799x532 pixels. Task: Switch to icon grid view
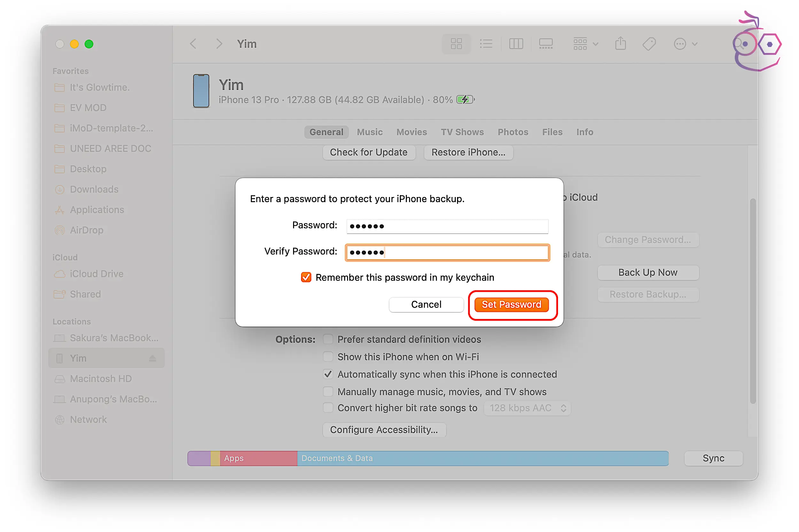[456, 44]
